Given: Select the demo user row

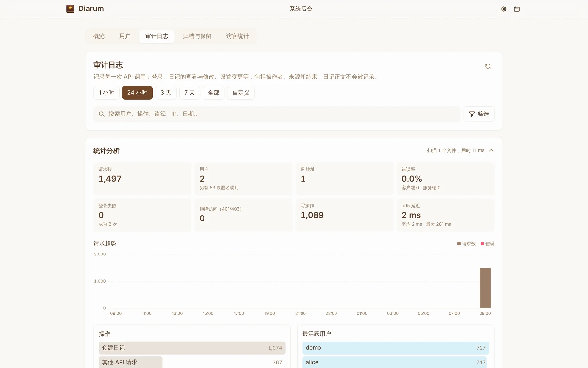Looking at the screenshot, I should 396,348.
